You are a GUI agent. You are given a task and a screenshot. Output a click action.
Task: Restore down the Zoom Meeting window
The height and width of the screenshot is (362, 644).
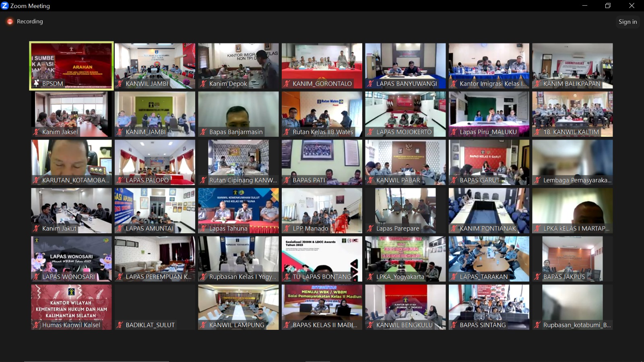pyautogui.click(x=608, y=6)
